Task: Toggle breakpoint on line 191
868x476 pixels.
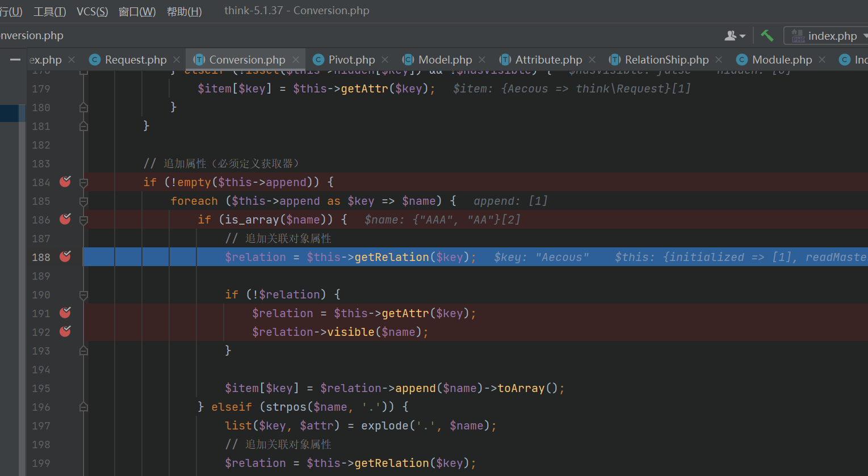Action: click(x=65, y=313)
